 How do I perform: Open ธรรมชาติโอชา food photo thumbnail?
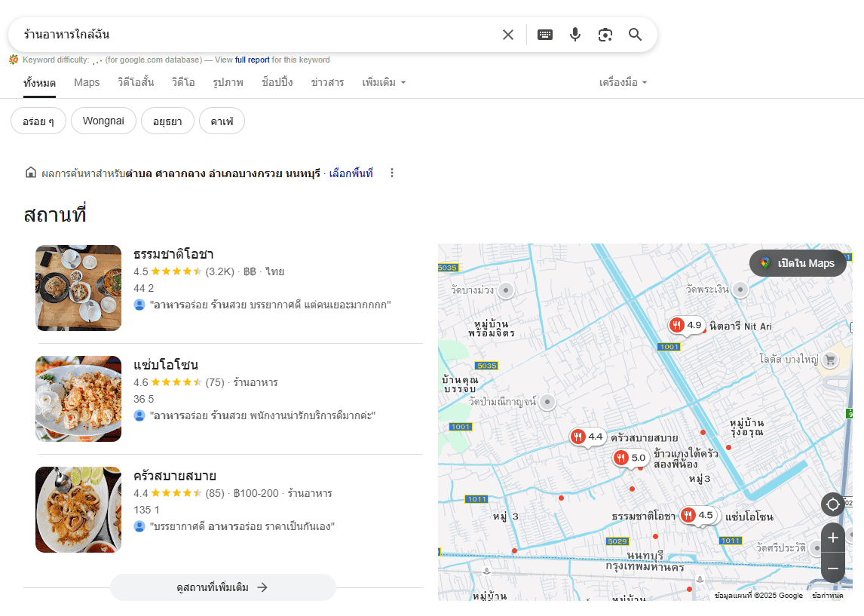pyautogui.click(x=78, y=288)
